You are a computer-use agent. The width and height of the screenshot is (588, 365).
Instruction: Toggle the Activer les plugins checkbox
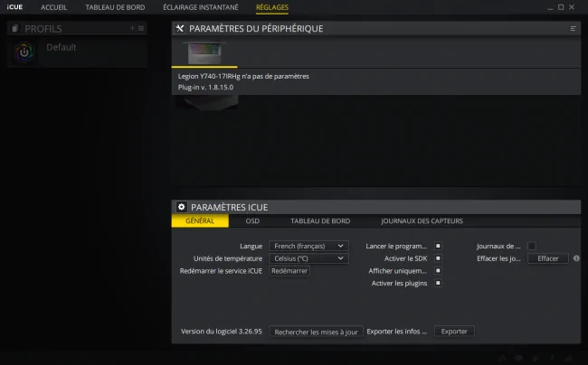click(438, 283)
